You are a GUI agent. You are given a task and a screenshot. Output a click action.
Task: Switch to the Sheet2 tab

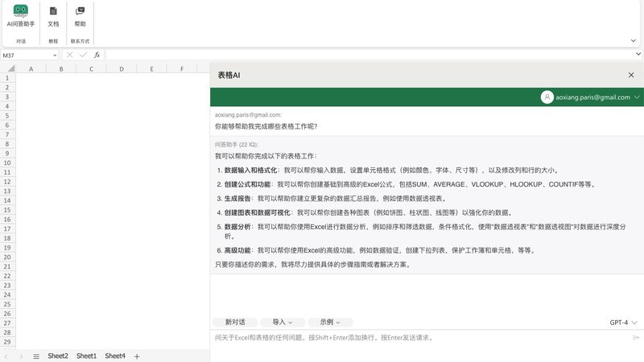(x=58, y=356)
